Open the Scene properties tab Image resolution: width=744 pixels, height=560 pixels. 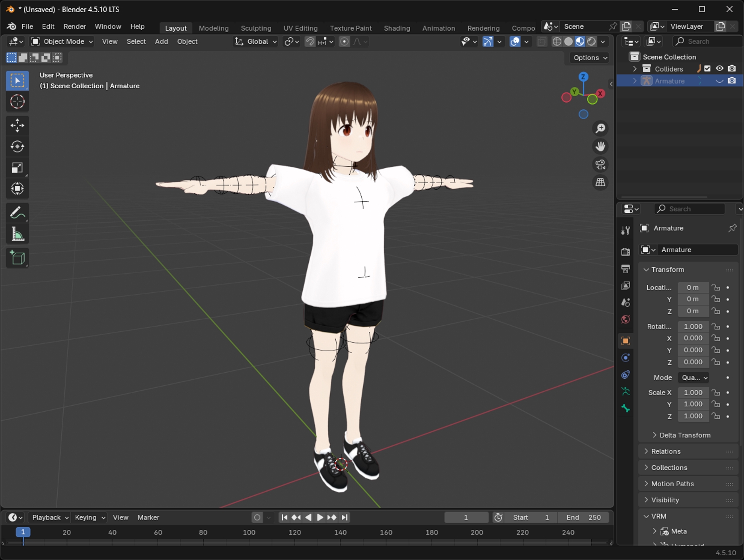[625, 303]
